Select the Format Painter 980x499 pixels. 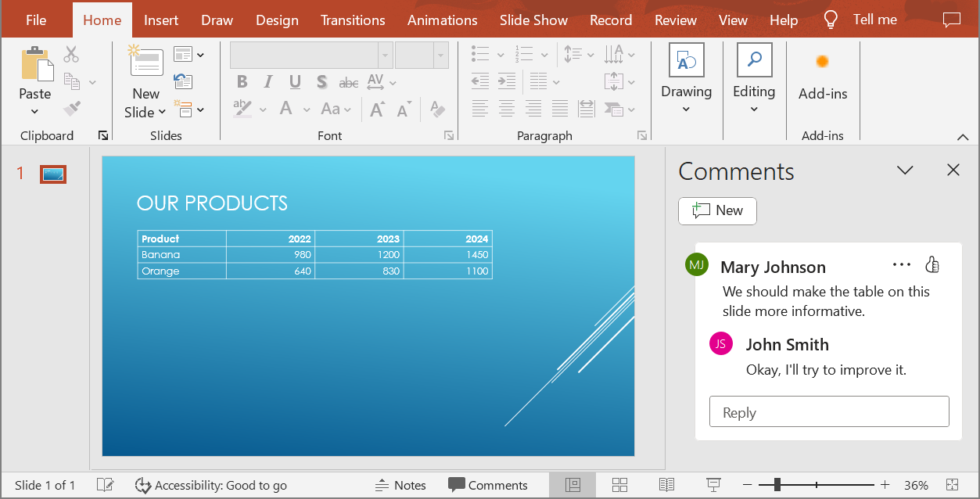click(x=71, y=108)
